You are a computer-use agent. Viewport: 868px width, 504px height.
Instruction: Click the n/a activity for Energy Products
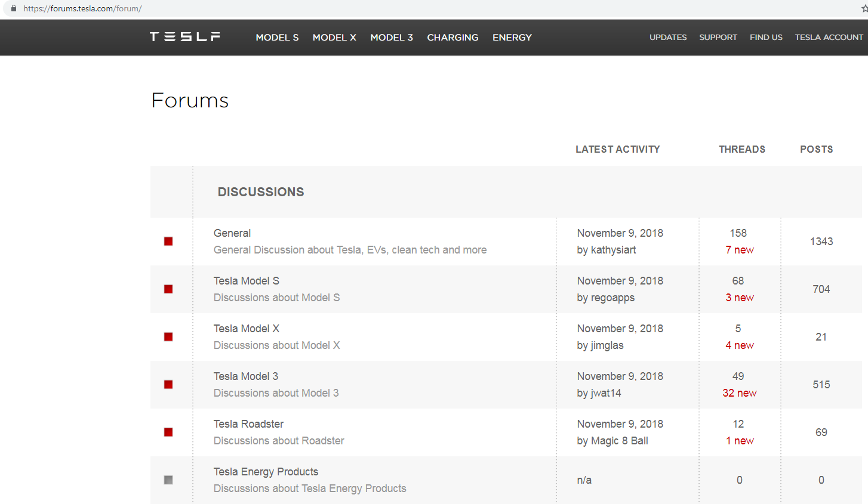[584, 480]
